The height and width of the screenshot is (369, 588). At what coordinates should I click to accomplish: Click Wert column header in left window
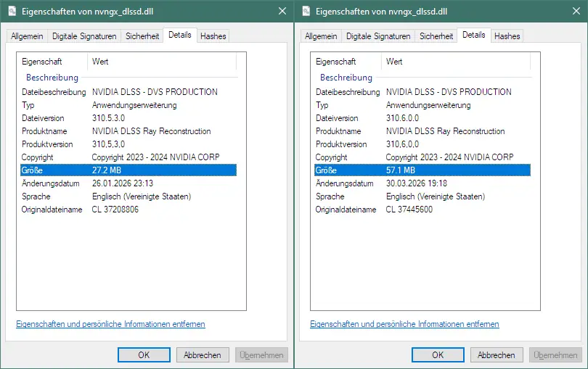(x=162, y=62)
